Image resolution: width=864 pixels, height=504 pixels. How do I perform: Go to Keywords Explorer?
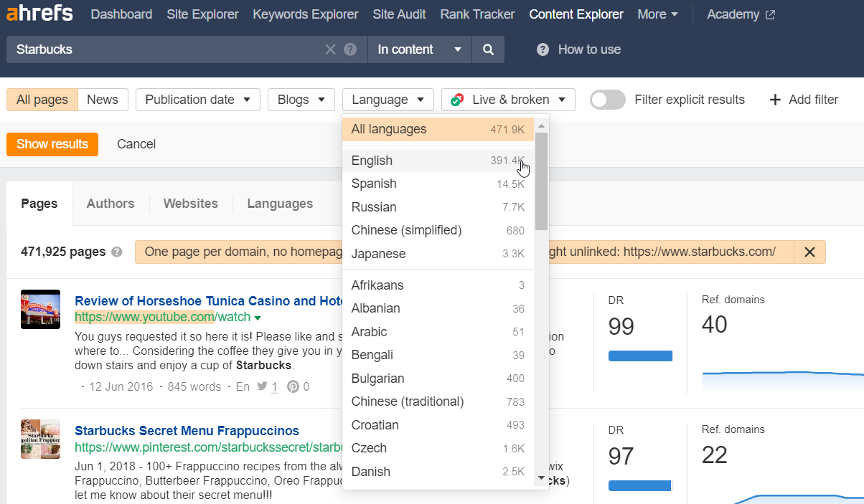click(306, 14)
